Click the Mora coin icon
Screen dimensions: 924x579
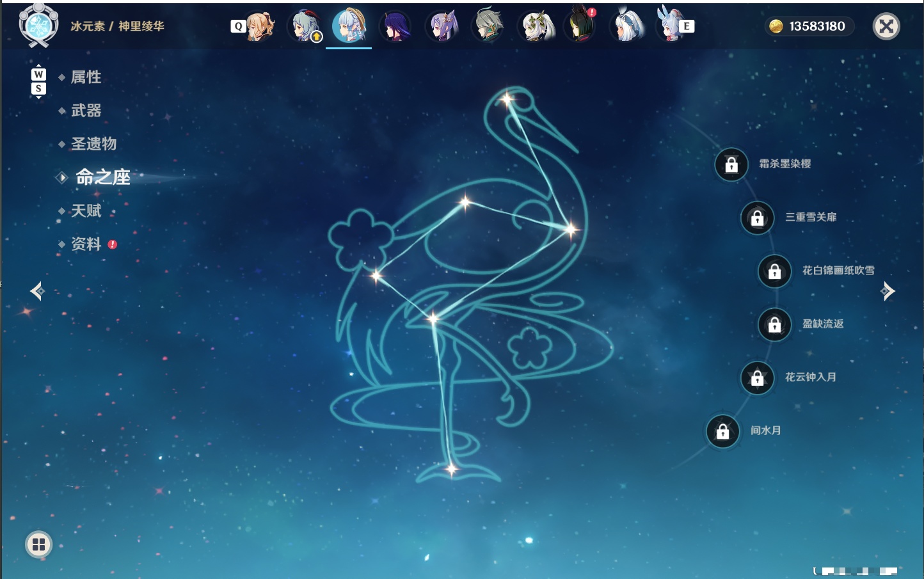point(776,26)
